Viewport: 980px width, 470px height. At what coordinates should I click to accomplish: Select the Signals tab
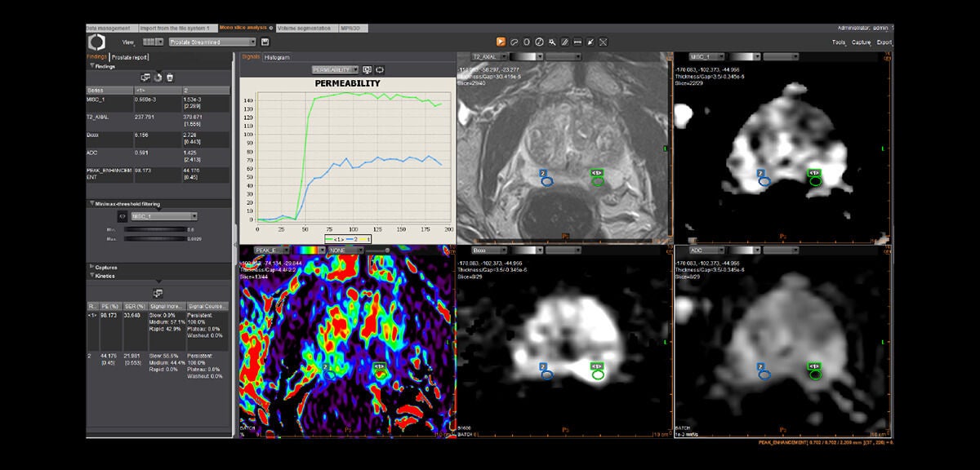pos(250,57)
